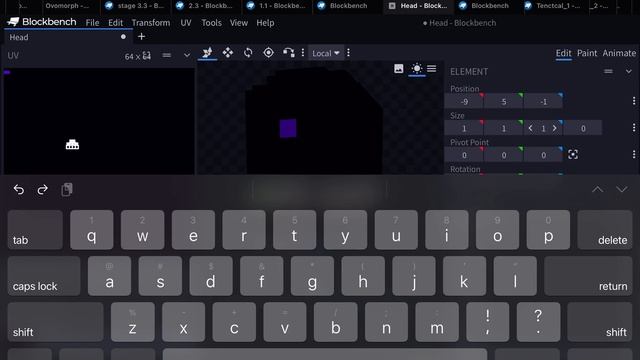Toggle viewport shading sun icon
This screenshot has height=360, width=640.
pos(416,68)
